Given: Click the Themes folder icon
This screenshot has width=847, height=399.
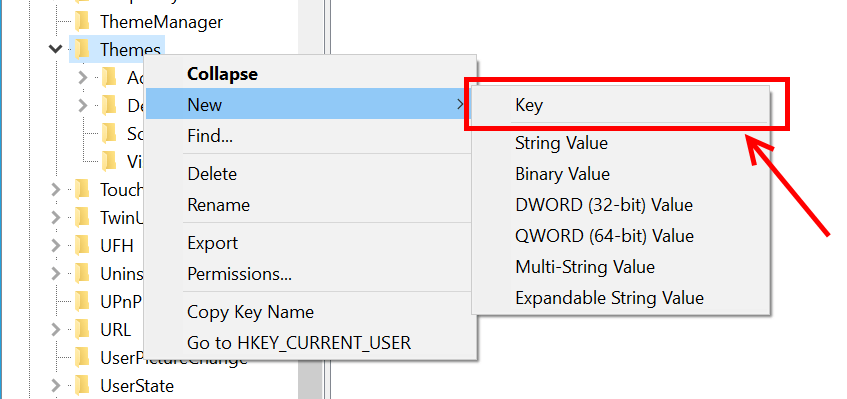Looking at the screenshot, I should pyautogui.click(x=82, y=49).
